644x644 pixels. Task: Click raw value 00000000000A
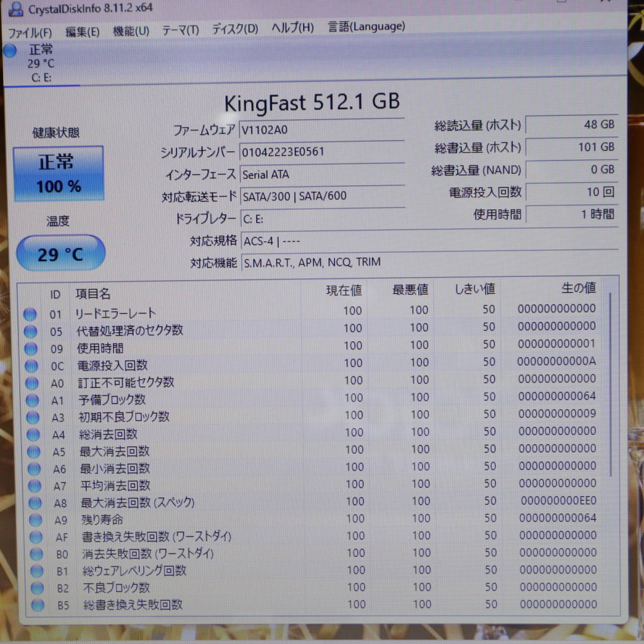point(557,361)
